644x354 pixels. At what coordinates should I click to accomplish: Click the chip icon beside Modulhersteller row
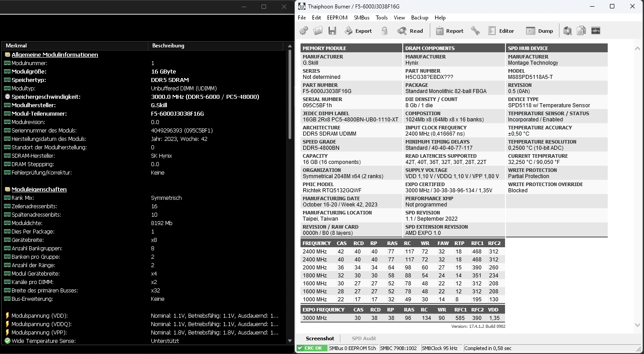[7, 105]
